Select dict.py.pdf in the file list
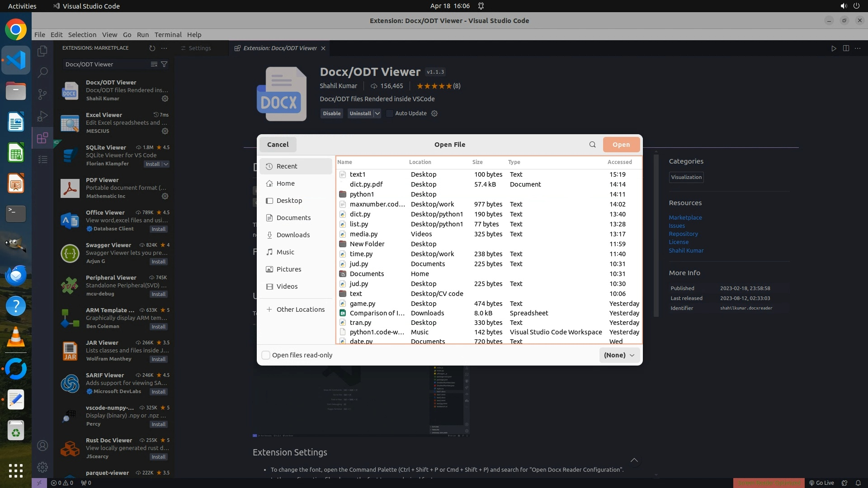This screenshot has height=488, width=868. (x=366, y=184)
